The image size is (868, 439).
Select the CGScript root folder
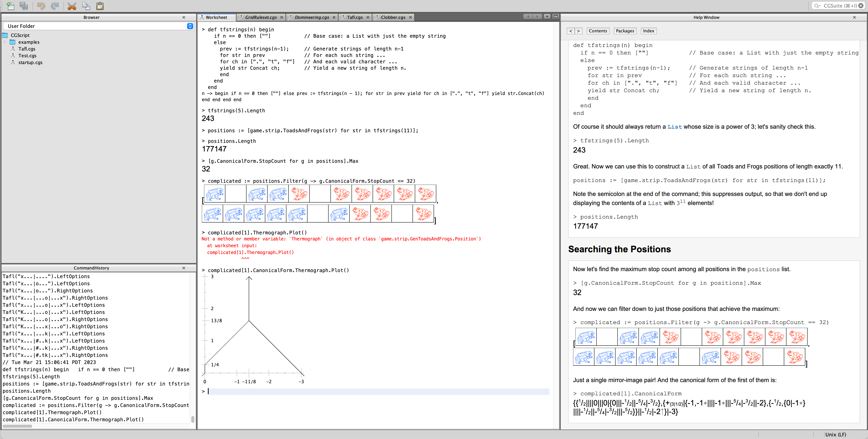(20, 35)
